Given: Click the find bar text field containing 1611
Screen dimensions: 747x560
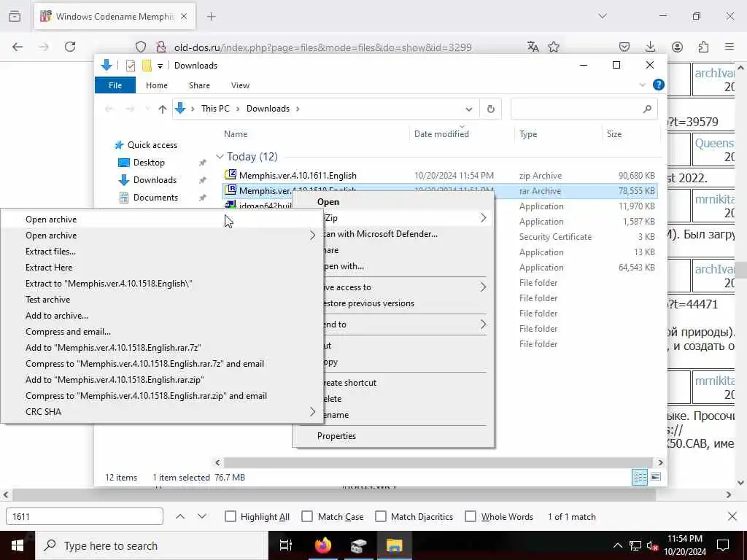Looking at the screenshot, I should [85, 516].
